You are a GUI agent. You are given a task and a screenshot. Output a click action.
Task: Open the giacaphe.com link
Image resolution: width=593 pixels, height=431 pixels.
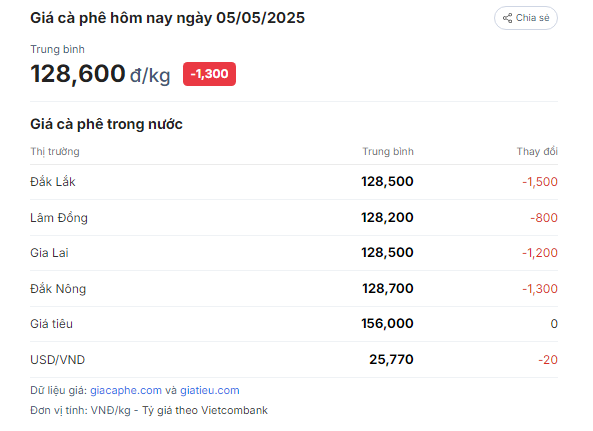tap(126, 390)
